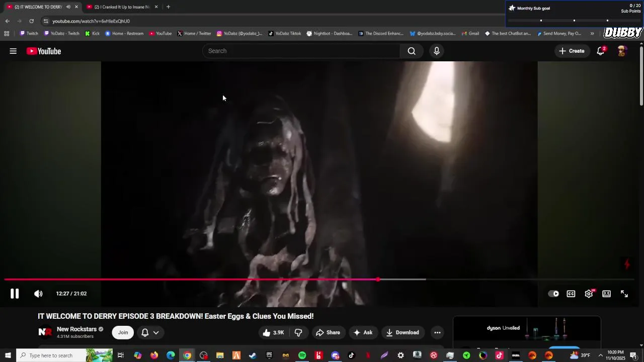Open the YouTube guide hamburger menu

click(13, 51)
